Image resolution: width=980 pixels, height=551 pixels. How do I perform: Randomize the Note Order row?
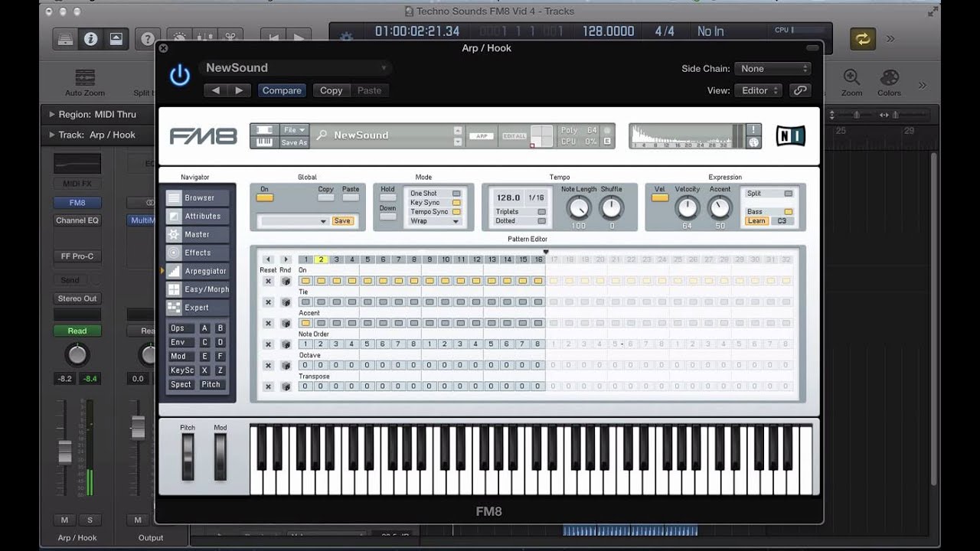(x=286, y=344)
